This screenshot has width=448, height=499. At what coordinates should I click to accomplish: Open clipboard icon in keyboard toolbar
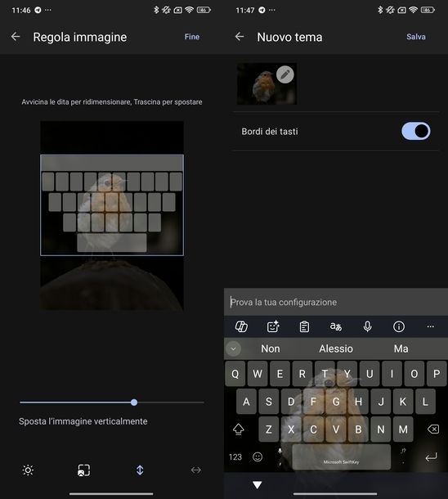coord(304,327)
